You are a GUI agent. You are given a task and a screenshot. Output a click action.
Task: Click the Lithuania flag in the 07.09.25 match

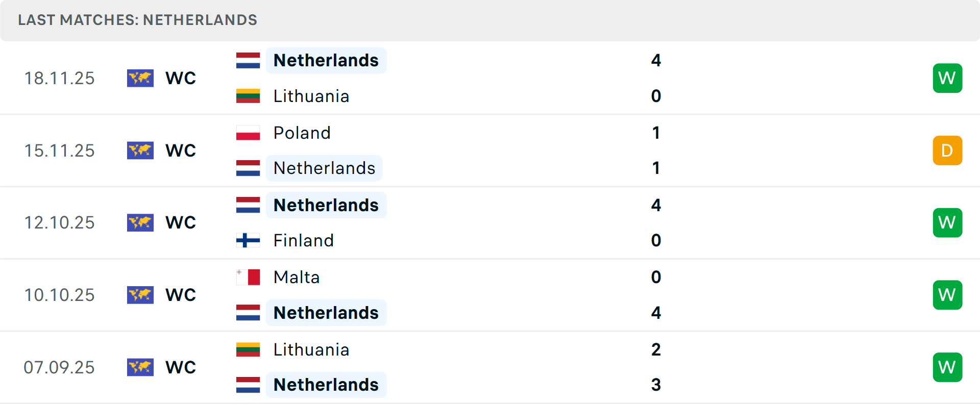click(248, 349)
